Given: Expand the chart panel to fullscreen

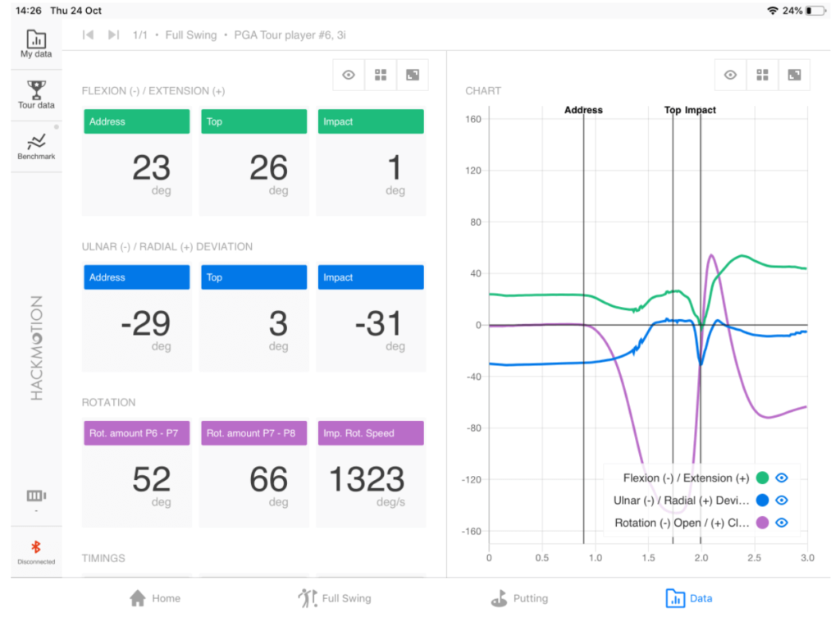Looking at the screenshot, I should pos(794,75).
